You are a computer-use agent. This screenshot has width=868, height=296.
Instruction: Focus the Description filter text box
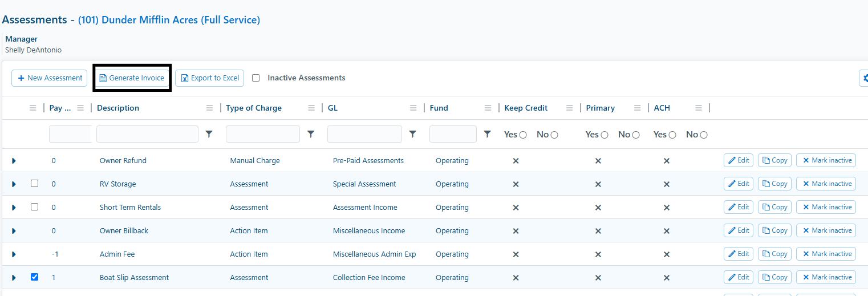tap(147, 134)
